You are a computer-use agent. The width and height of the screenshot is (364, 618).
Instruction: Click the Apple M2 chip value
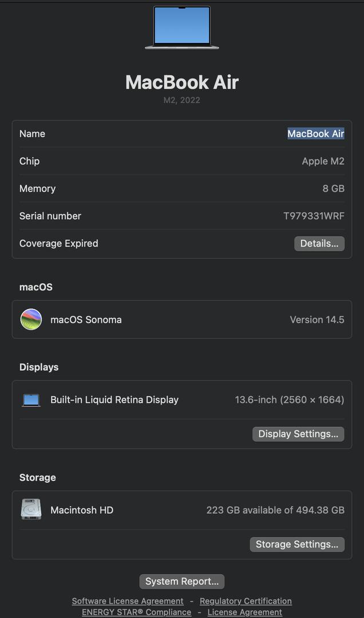pos(323,161)
